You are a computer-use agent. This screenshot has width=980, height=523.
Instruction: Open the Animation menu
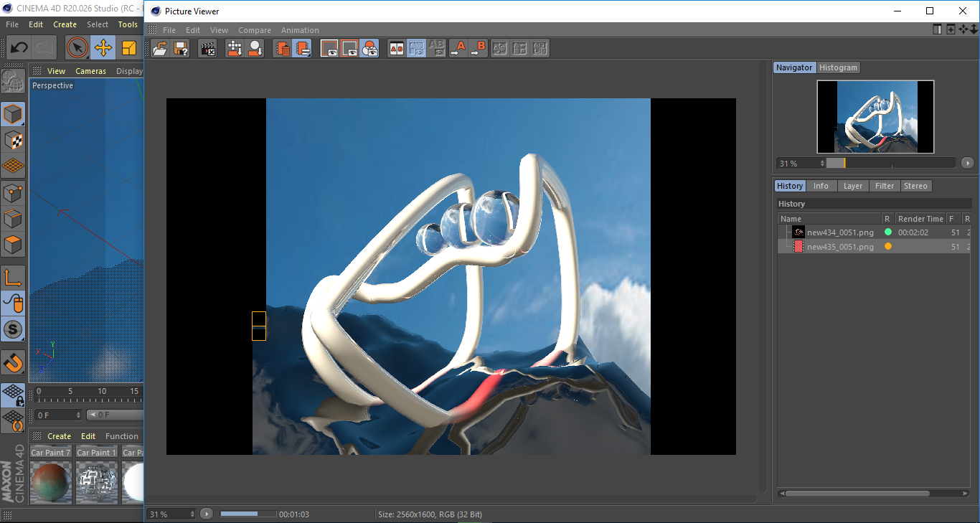click(300, 30)
